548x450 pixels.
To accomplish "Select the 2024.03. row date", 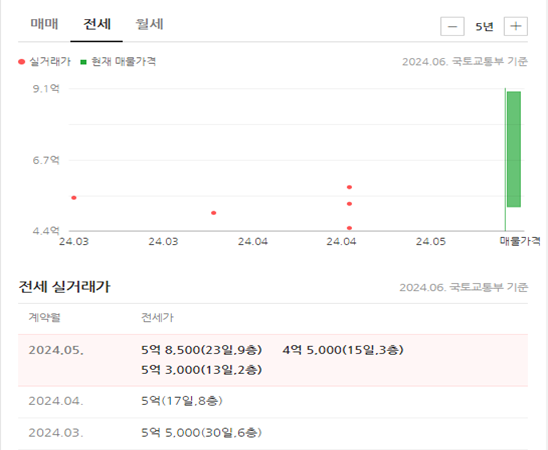I will [56, 433].
